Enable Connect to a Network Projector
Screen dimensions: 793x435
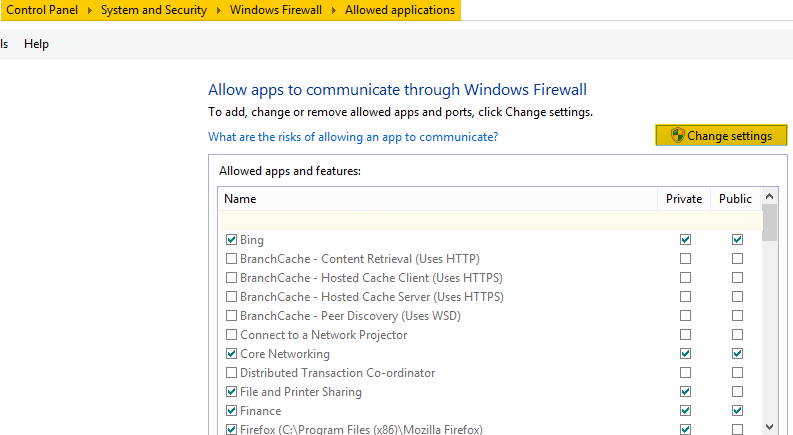(x=232, y=335)
